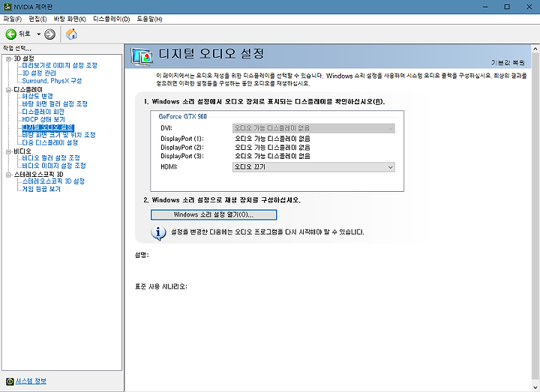Click DisplayPort (2) audio status text
This screenshot has width=540, height=392.
tap(272, 148)
